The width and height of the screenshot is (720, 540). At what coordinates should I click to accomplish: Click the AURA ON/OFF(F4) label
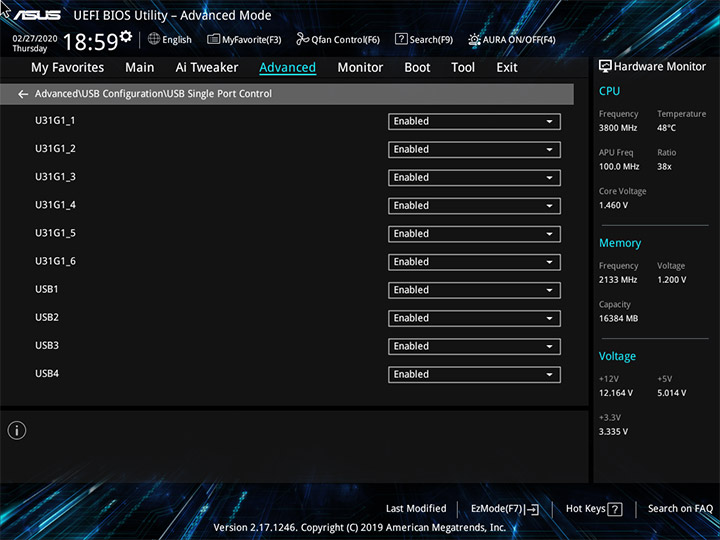[519, 40]
